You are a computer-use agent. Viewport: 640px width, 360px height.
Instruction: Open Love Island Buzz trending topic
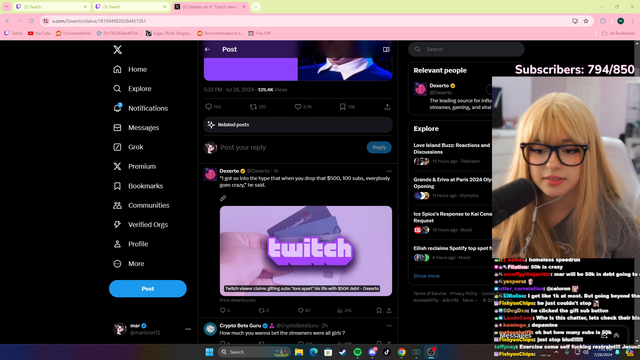click(451, 149)
